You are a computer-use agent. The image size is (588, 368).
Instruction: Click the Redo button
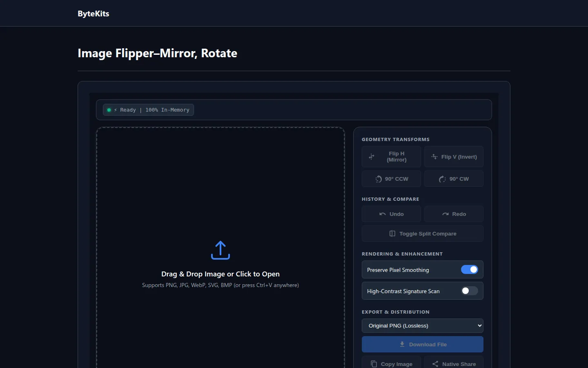(454, 214)
